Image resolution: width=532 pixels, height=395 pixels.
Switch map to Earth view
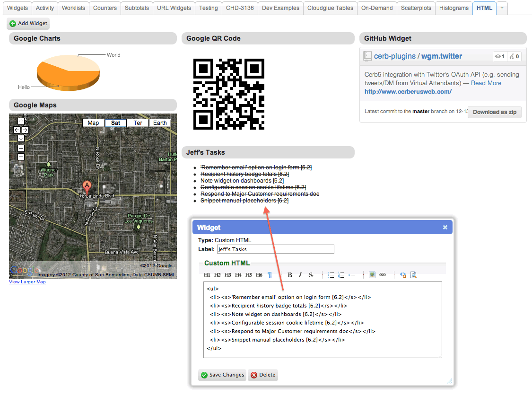click(x=160, y=123)
